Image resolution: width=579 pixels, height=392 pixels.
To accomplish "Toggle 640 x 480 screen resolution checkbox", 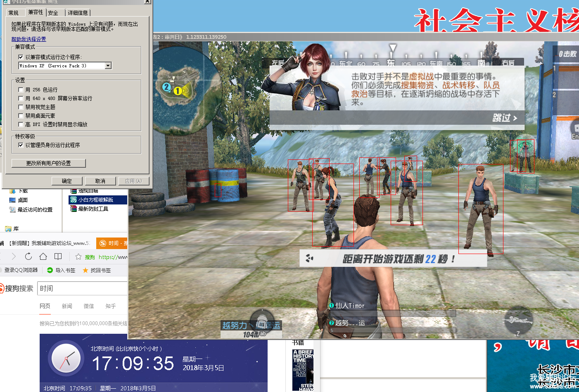I will (21, 98).
